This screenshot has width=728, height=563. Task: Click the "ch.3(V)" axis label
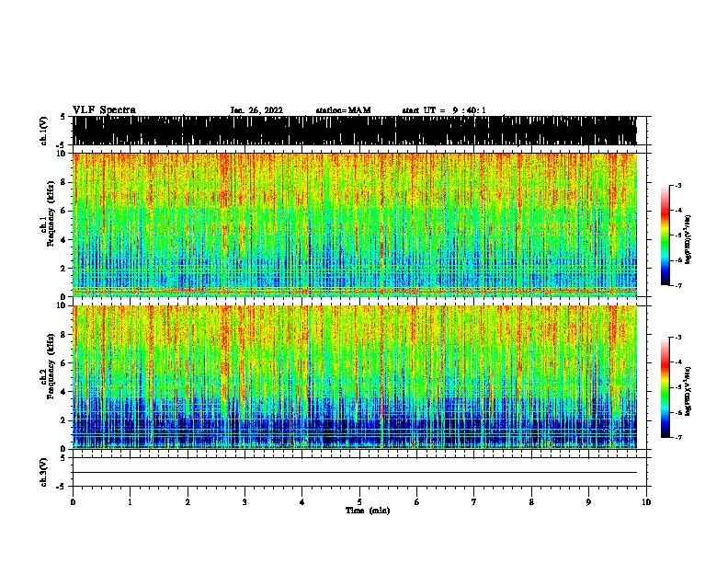tap(44, 473)
